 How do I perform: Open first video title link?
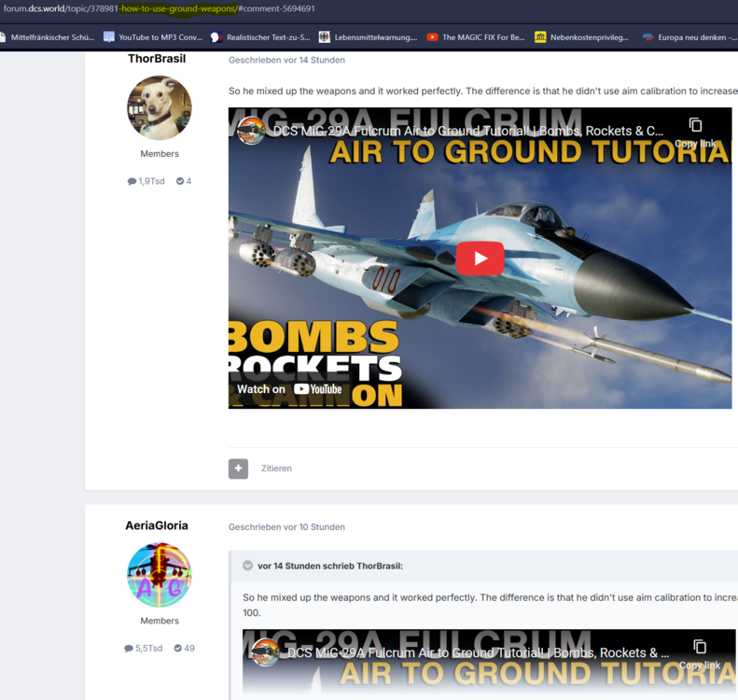pyautogui.click(x=467, y=131)
